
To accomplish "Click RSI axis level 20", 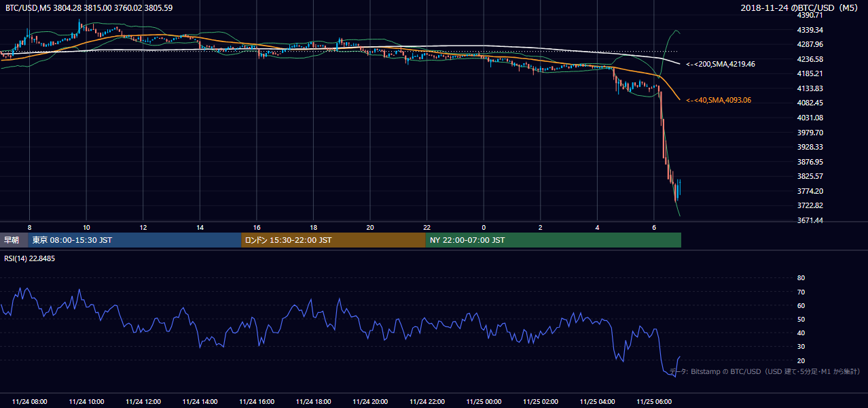I will click(801, 360).
